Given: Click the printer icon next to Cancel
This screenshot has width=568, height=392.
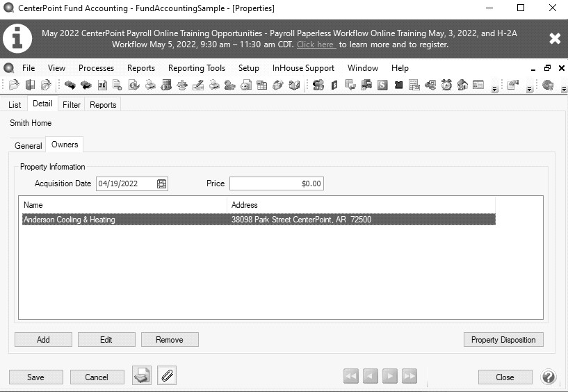Looking at the screenshot, I should 142,375.
